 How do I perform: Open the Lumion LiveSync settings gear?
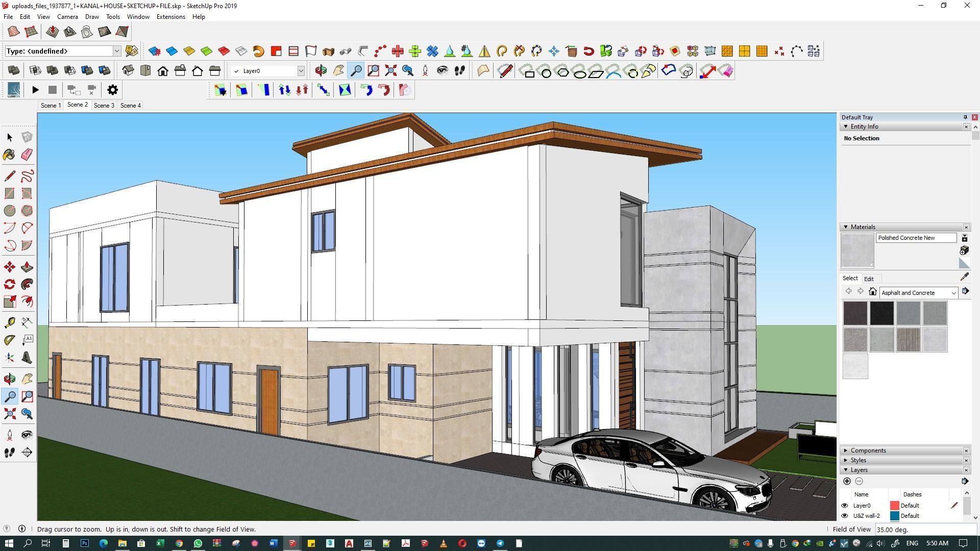[113, 90]
